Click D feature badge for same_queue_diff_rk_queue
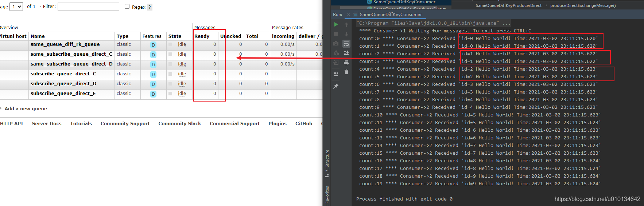The image size is (644, 206). [x=153, y=45]
